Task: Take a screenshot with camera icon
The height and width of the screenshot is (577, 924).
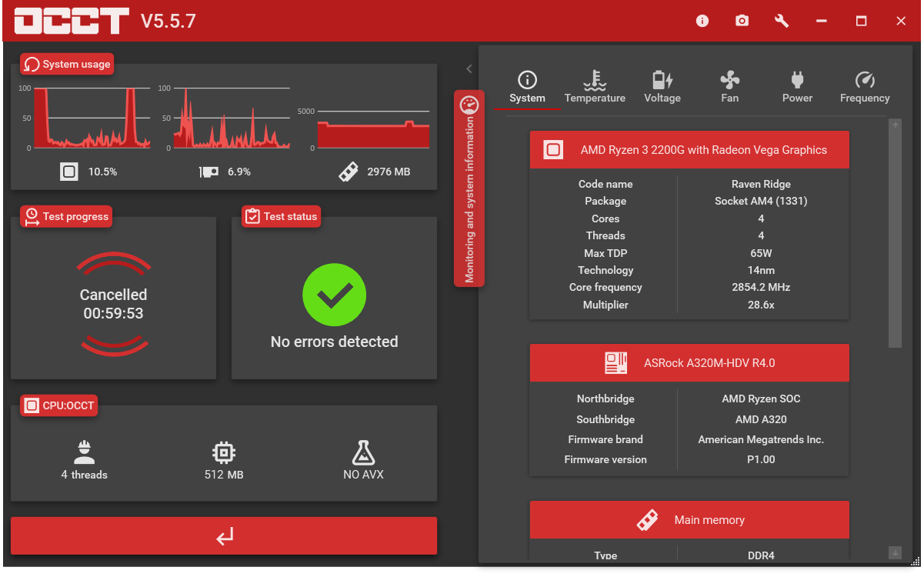Action: pyautogui.click(x=742, y=21)
